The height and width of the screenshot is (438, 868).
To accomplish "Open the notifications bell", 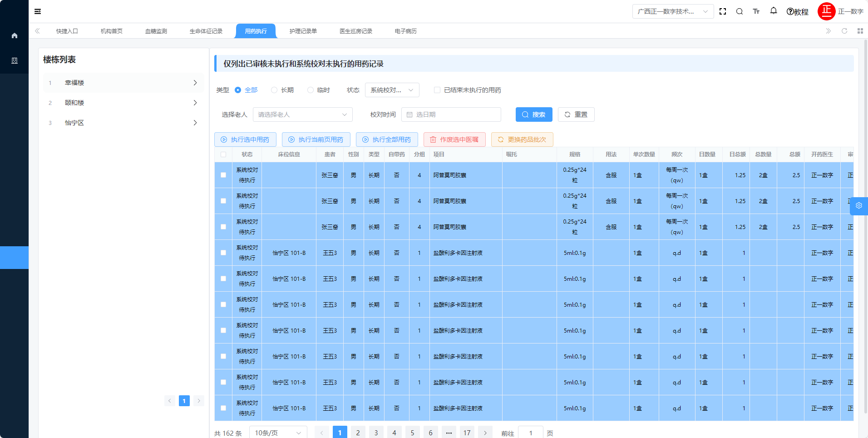I will pyautogui.click(x=774, y=11).
